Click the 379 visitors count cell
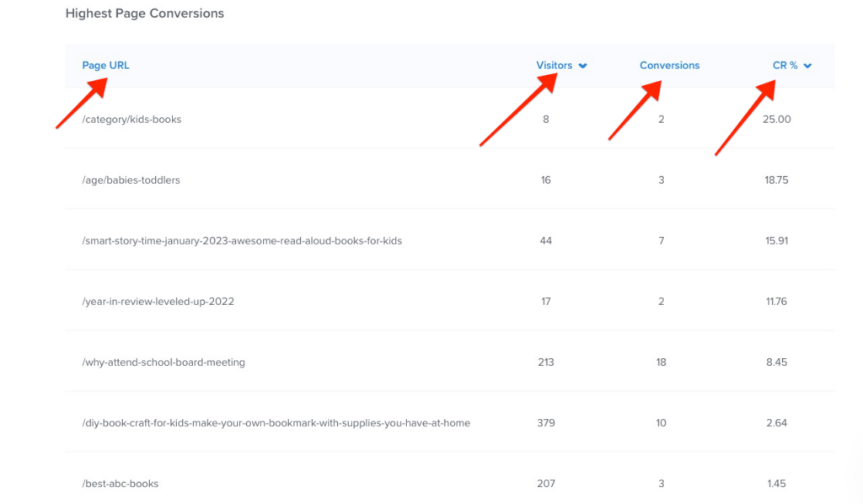This screenshot has height=504, width=863. click(546, 422)
